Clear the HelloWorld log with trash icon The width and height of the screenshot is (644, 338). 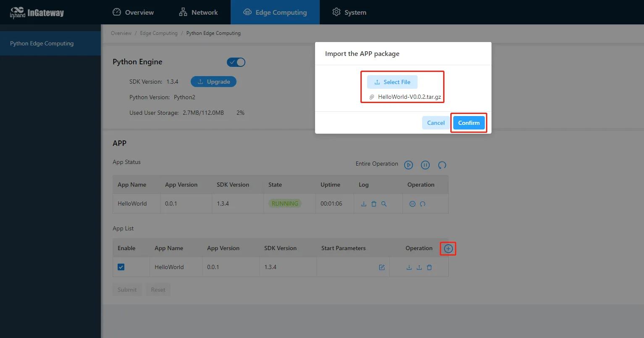(x=374, y=204)
